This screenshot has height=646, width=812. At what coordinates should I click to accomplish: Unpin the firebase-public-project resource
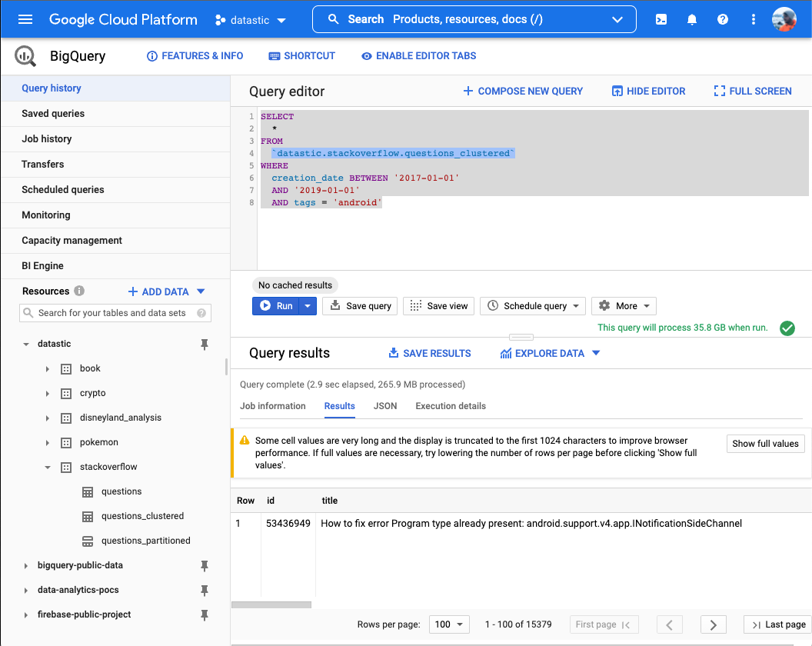pos(205,614)
